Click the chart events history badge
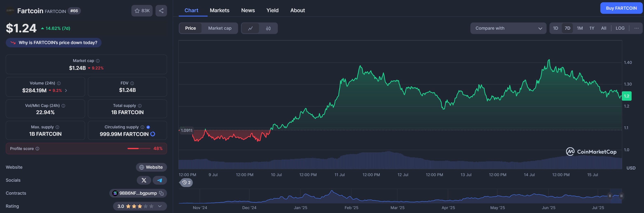 click(x=186, y=183)
